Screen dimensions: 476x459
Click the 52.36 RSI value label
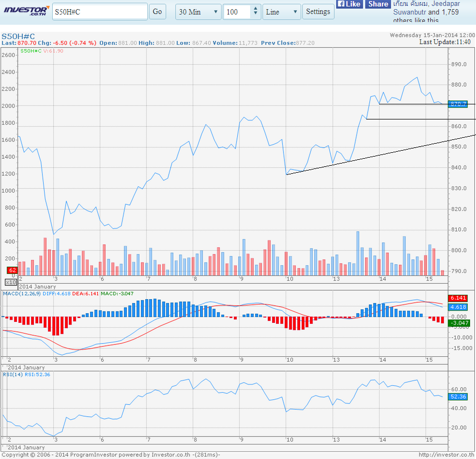pos(458,397)
